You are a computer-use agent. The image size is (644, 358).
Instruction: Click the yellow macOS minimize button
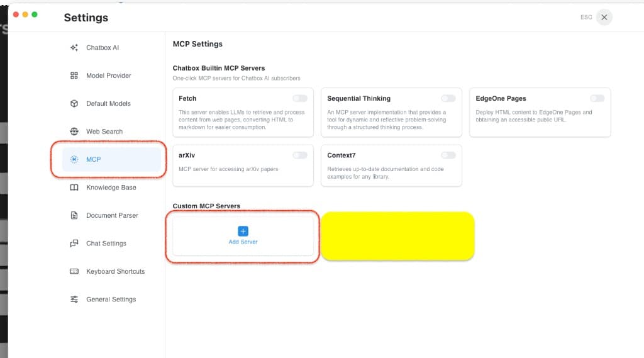click(x=25, y=14)
